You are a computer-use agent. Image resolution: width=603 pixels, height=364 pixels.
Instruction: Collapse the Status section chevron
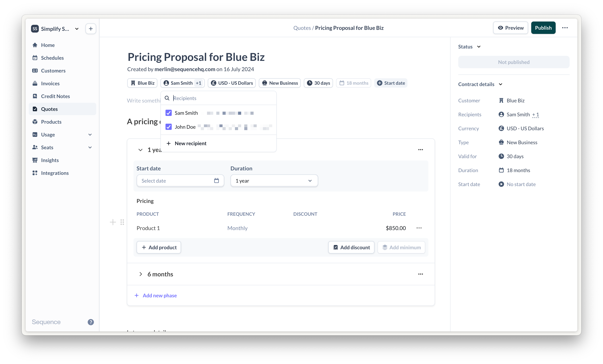(x=479, y=47)
